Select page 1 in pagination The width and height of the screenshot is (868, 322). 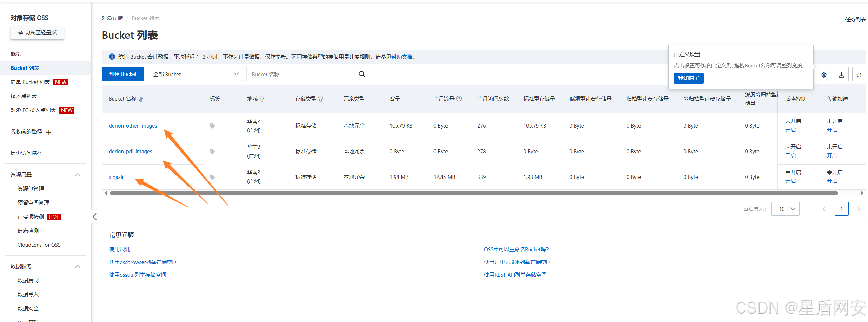click(x=841, y=209)
